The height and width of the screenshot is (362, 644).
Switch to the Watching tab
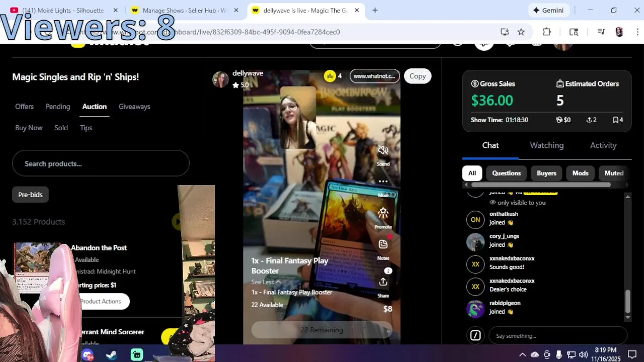tap(546, 145)
